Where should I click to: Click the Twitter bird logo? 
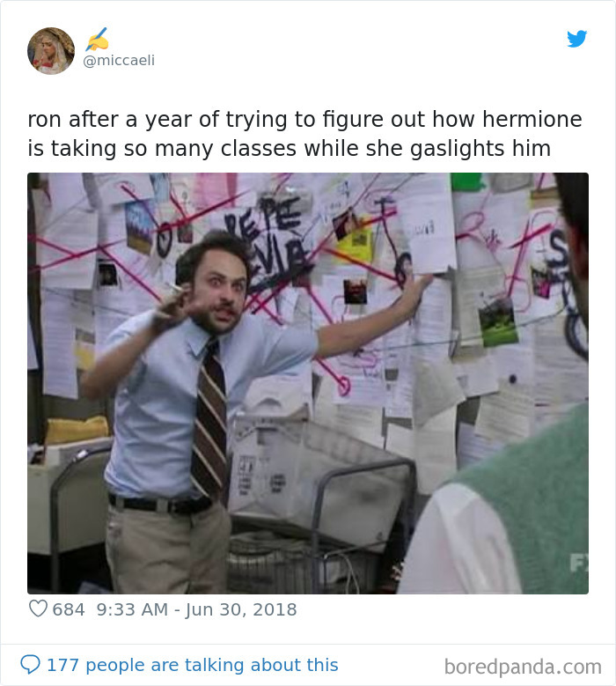(576, 39)
